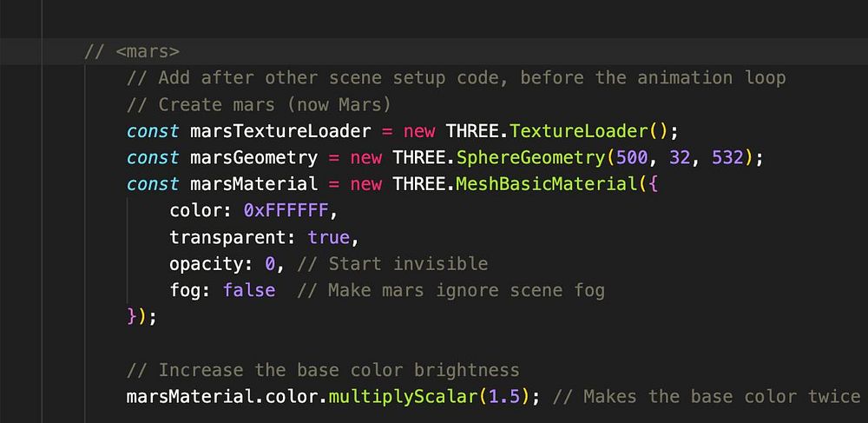The image size is (868, 423).
Task: Click the 'multiplyScalar' method call
Action: pyautogui.click(x=403, y=396)
